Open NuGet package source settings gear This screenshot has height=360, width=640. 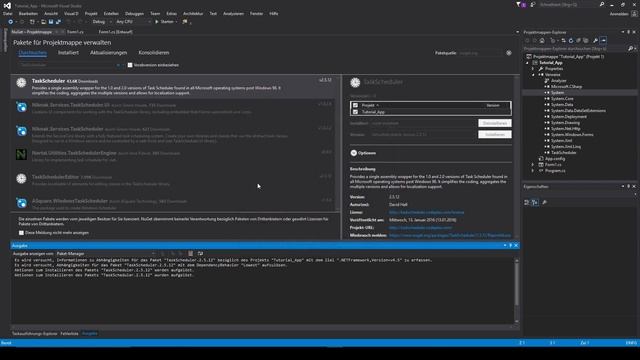tap(509, 53)
